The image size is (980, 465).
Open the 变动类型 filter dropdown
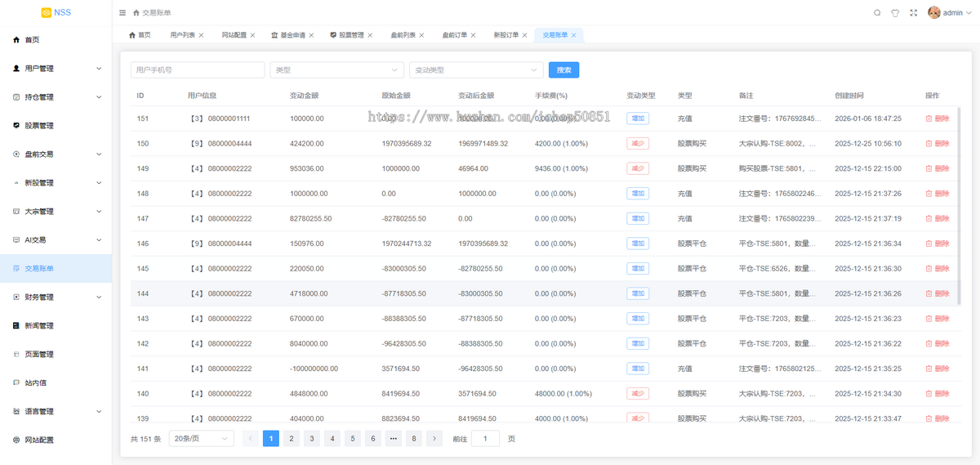[x=476, y=70]
